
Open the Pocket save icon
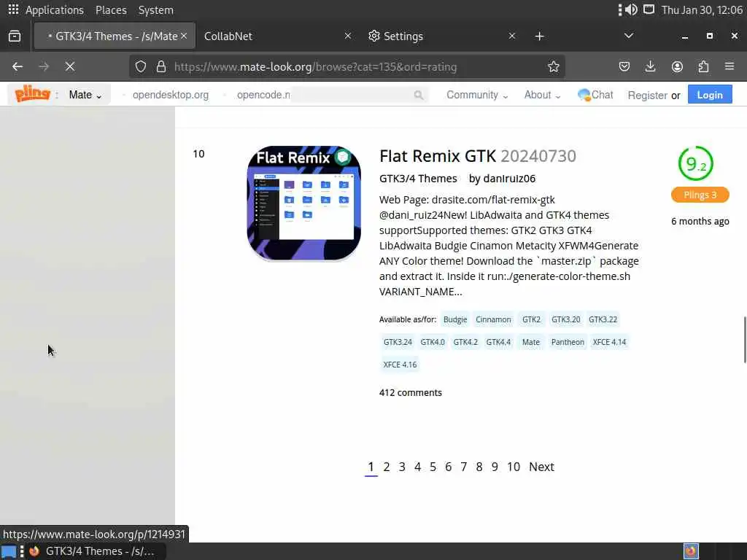pos(624,66)
